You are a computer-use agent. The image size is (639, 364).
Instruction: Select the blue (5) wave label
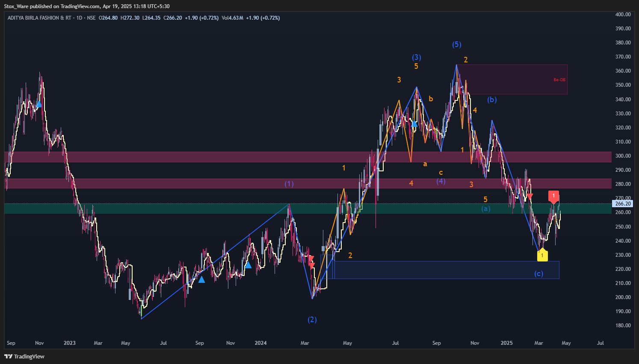456,44
